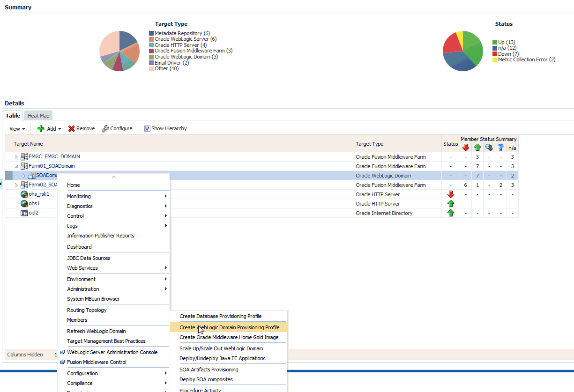Click green up arrow status of ohs1
The width and height of the screenshot is (574, 392).
451,204
